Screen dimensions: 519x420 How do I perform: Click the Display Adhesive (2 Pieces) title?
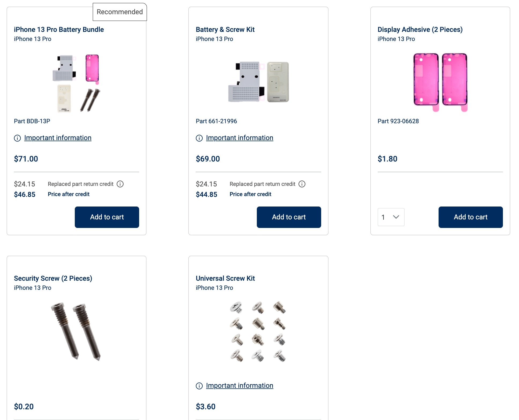click(420, 29)
